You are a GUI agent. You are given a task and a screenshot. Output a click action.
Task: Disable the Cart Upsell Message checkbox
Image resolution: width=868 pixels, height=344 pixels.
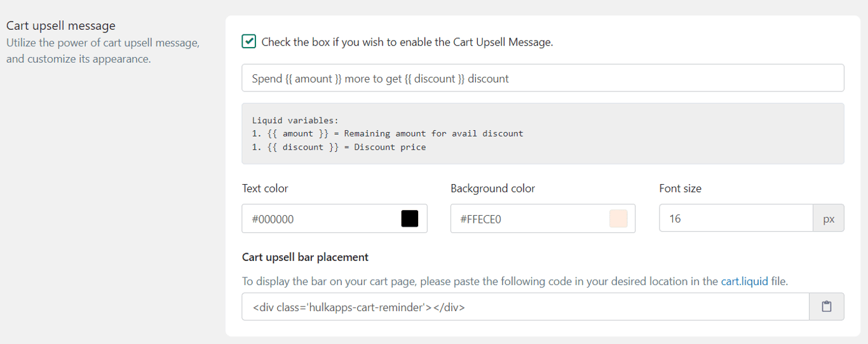pyautogui.click(x=249, y=42)
